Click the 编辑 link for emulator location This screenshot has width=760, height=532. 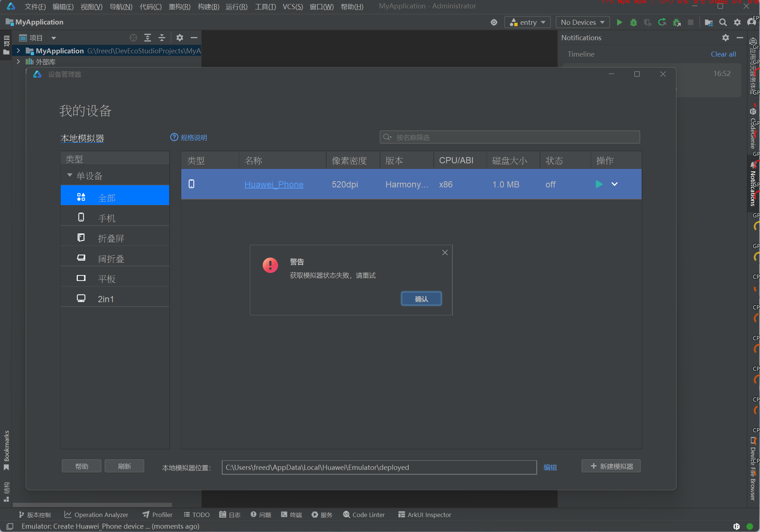click(x=550, y=467)
